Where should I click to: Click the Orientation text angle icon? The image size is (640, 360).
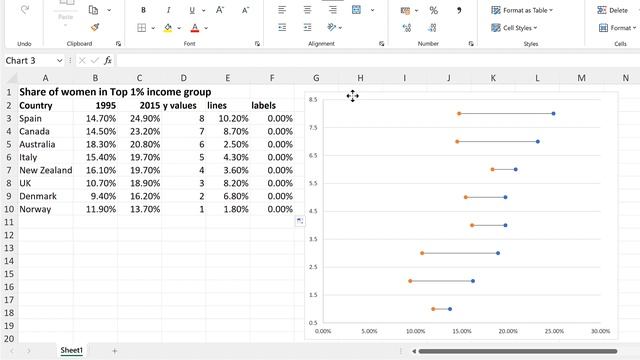[x=332, y=27]
